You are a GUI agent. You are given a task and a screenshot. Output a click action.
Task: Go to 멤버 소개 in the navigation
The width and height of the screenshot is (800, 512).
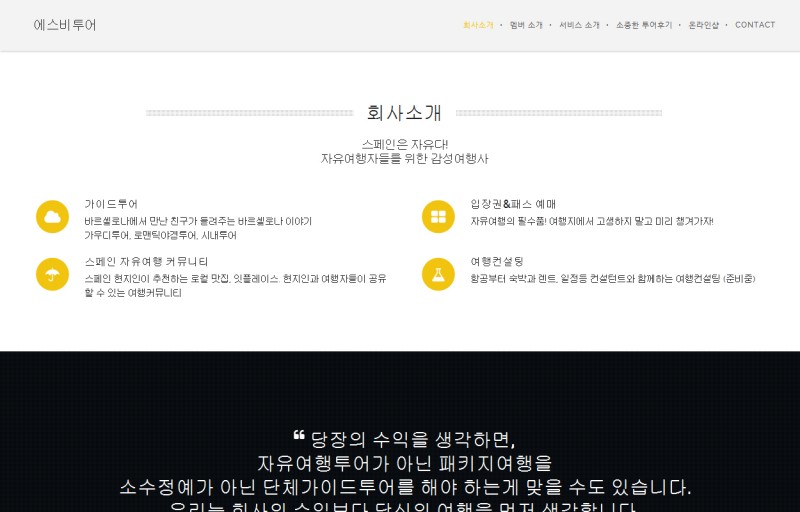click(526, 25)
